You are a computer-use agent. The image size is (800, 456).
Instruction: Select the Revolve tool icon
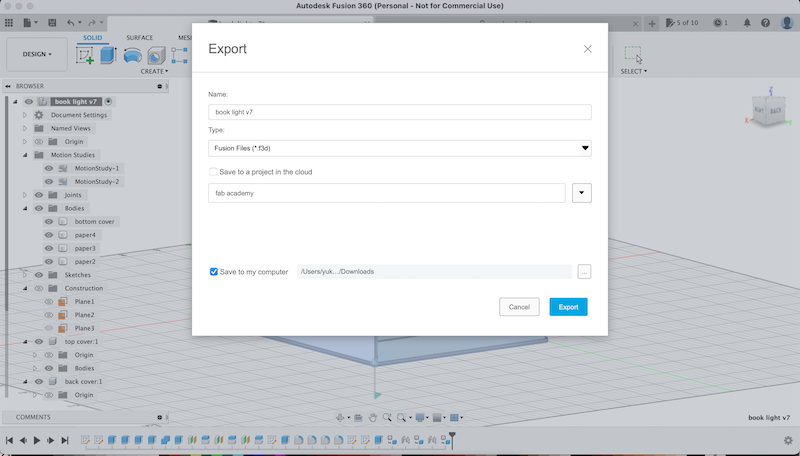133,55
